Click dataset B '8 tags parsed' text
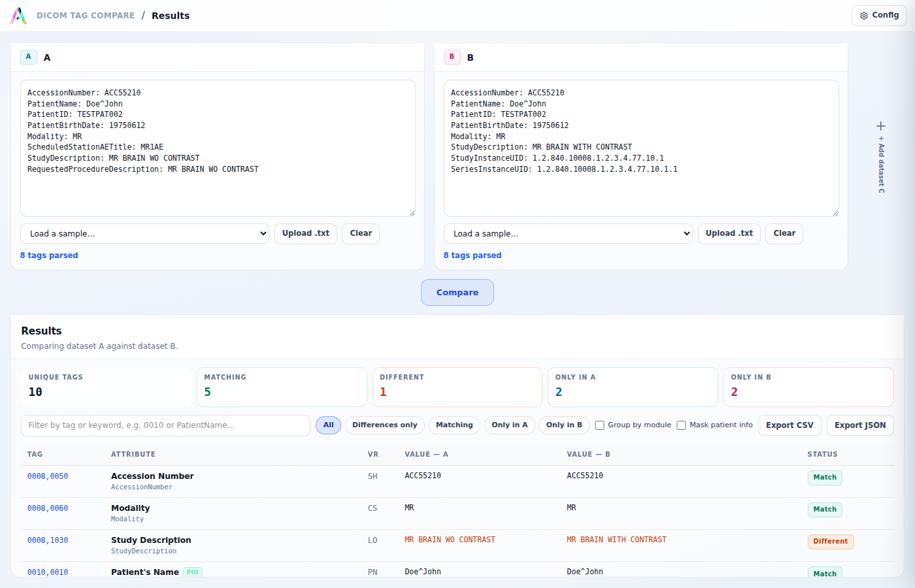Screen dimensions: 915x588 coord(473,255)
